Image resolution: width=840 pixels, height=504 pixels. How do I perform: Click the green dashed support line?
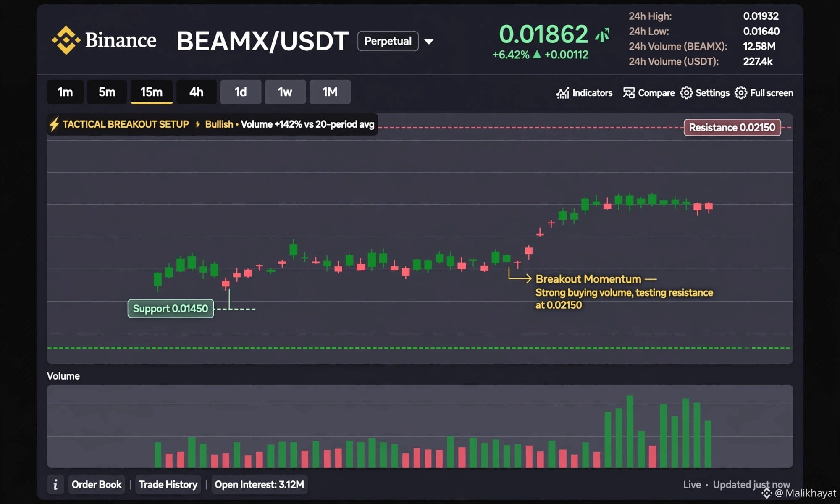pos(419,348)
